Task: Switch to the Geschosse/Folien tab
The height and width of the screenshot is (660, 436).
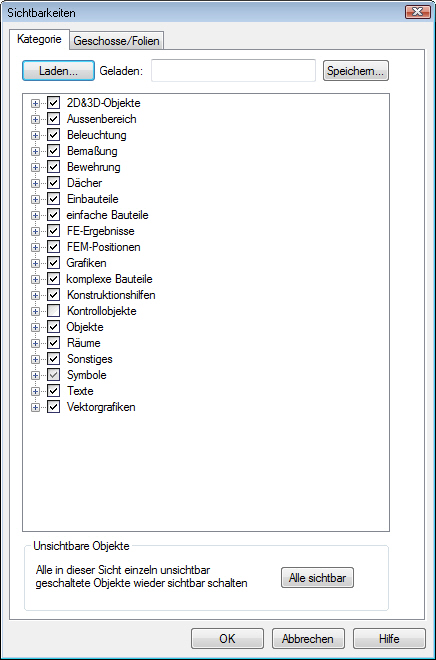Action: 117,41
